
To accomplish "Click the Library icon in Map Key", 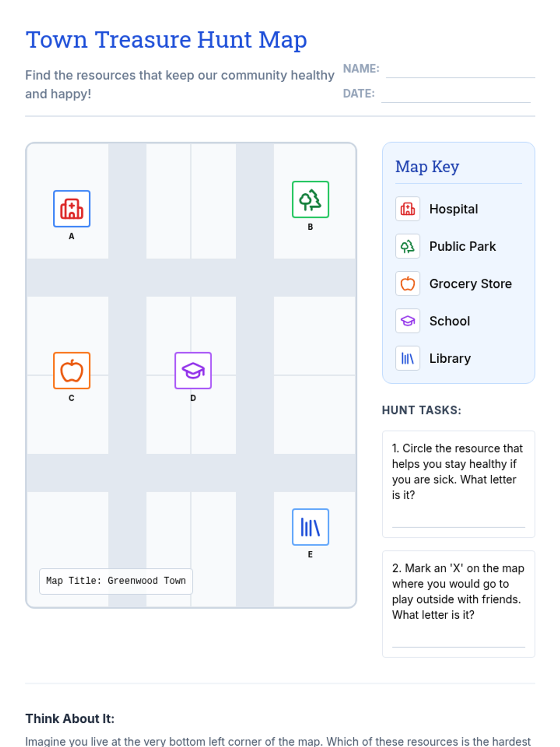I will 407,358.
